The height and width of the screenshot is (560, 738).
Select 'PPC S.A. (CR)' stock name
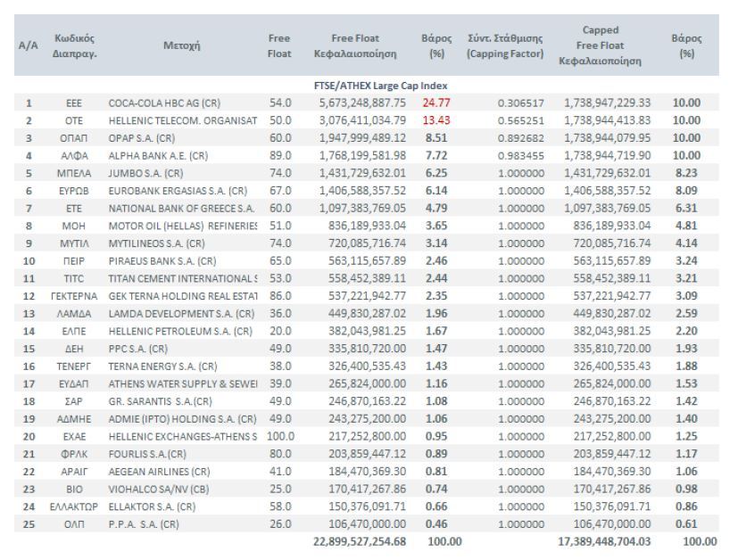click(x=138, y=349)
